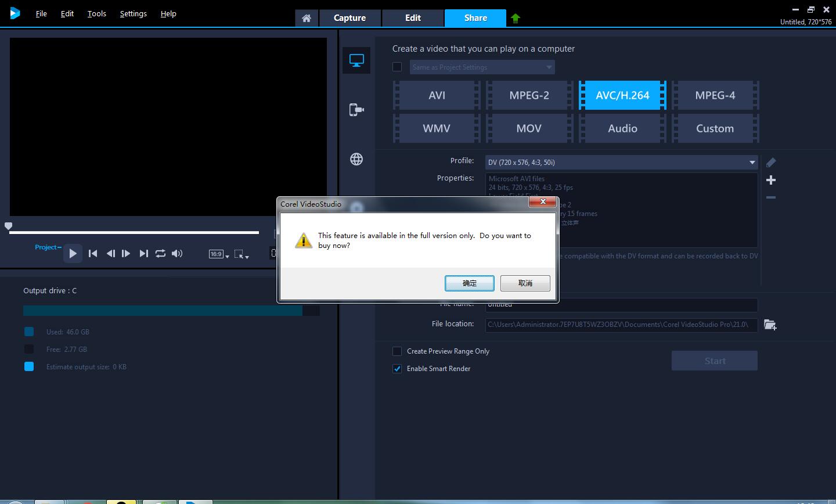Open the system volume control
The width and height of the screenshot is (836, 504).
click(177, 253)
